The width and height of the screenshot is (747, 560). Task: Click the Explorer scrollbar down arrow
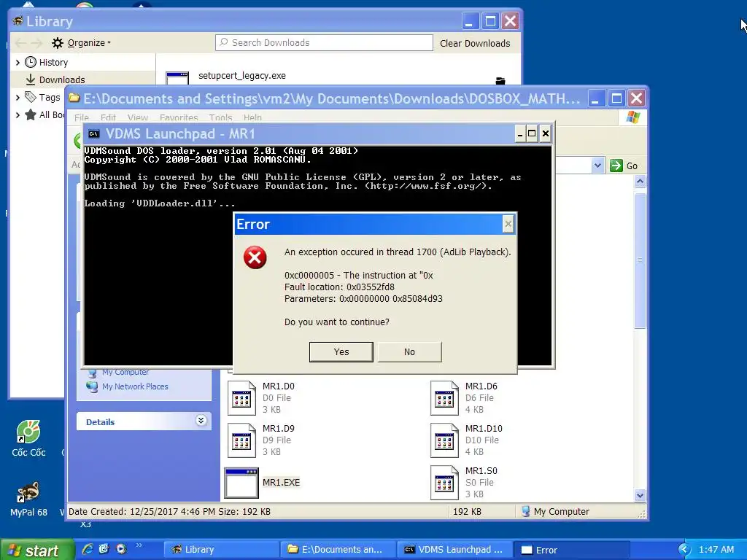pos(640,495)
